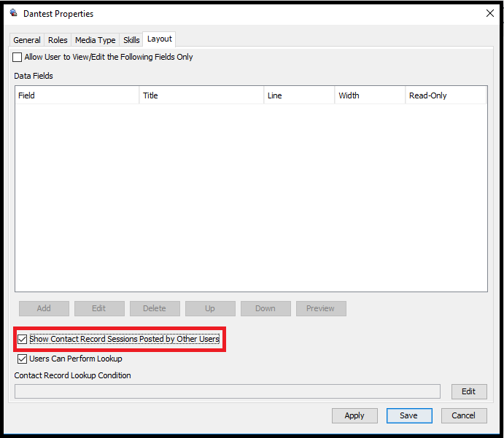The image size is (504, 438).
Task: Click the Read-Only column header
Action: pos(446,95)
